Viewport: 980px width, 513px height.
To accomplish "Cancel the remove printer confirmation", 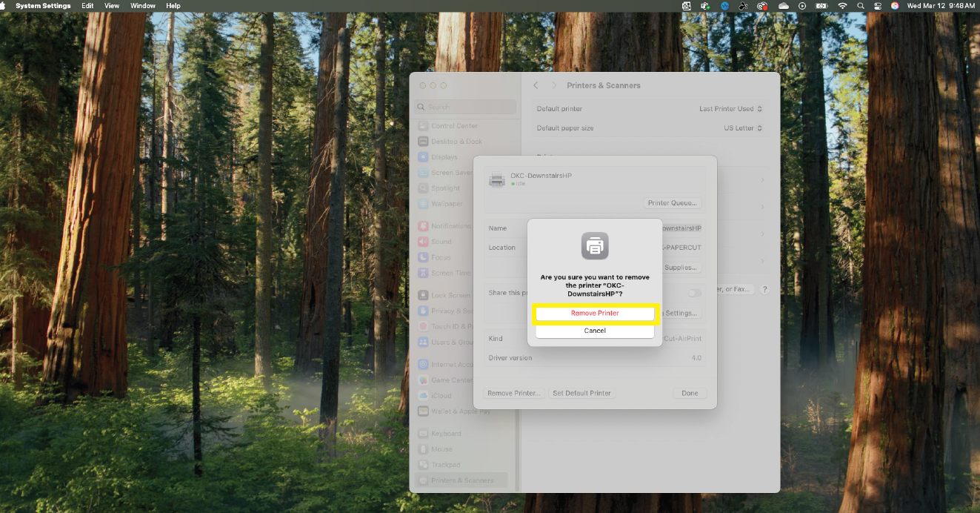I will (595, 331).
